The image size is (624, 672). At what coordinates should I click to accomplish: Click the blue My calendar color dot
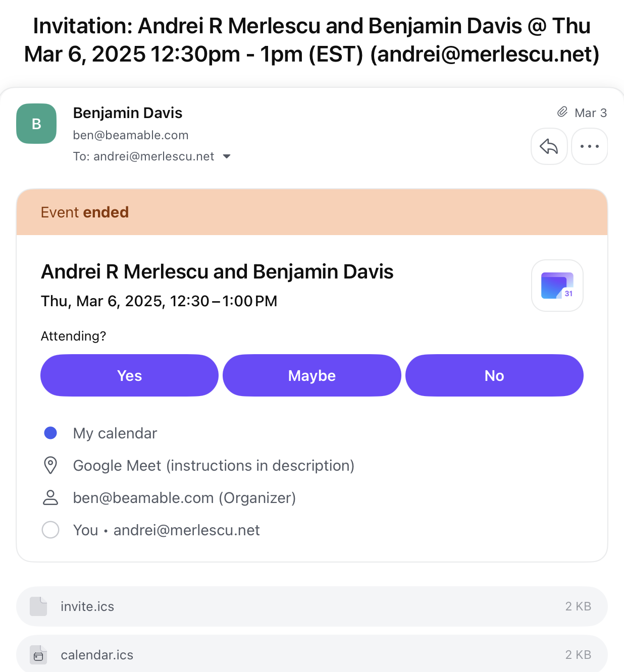50,433
